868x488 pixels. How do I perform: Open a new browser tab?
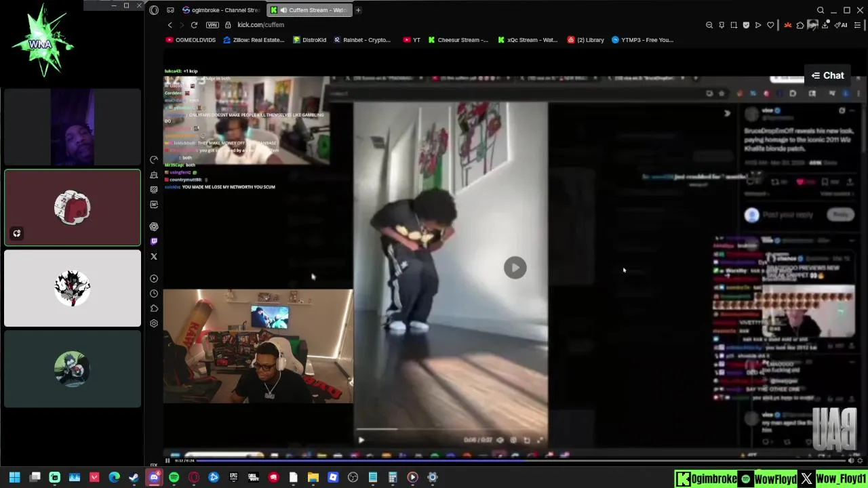pos(358,10)
